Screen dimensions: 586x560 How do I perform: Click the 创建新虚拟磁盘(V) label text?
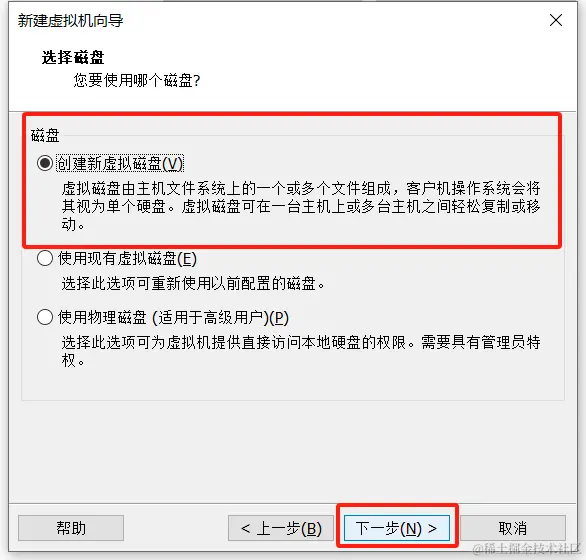[x=120, y=163]
